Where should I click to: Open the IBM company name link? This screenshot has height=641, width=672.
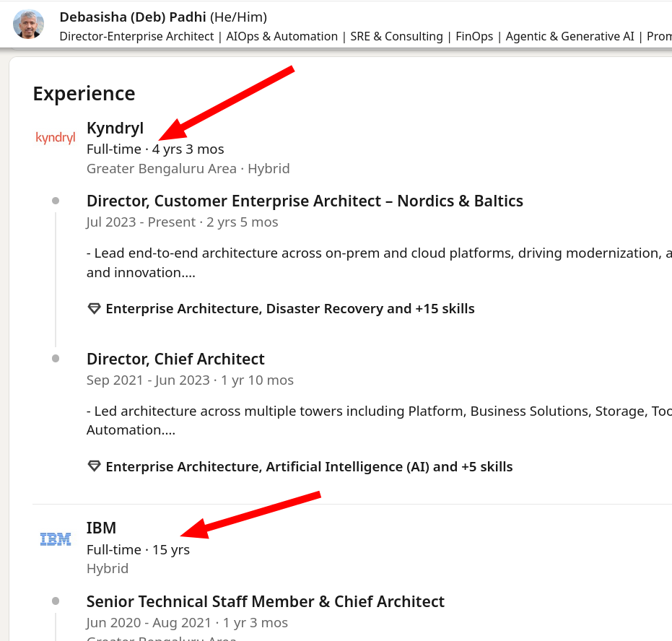pyautogui.click(x=101, y=528)
